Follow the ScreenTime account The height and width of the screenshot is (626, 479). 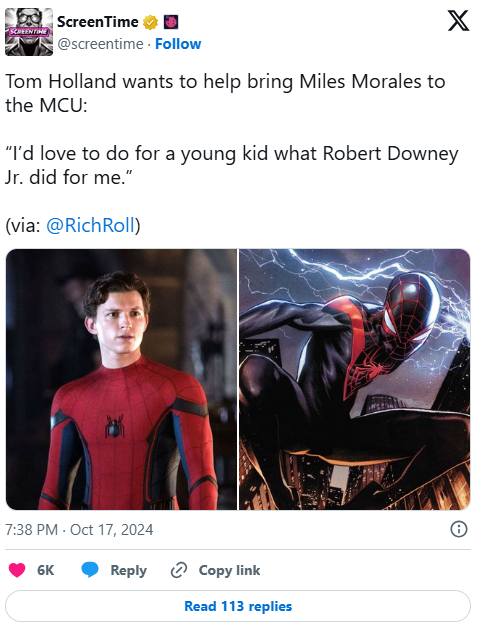point(178,44)
